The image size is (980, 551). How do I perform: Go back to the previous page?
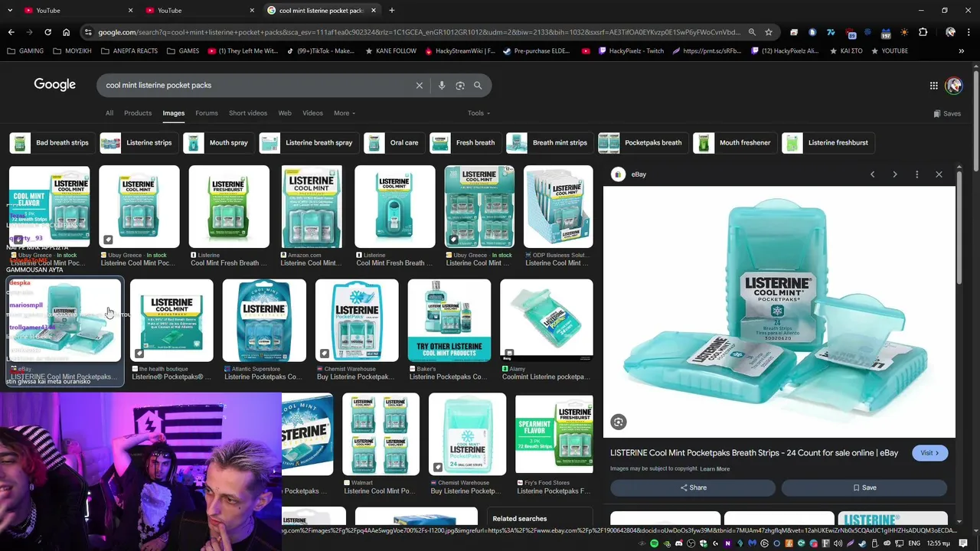11,32
